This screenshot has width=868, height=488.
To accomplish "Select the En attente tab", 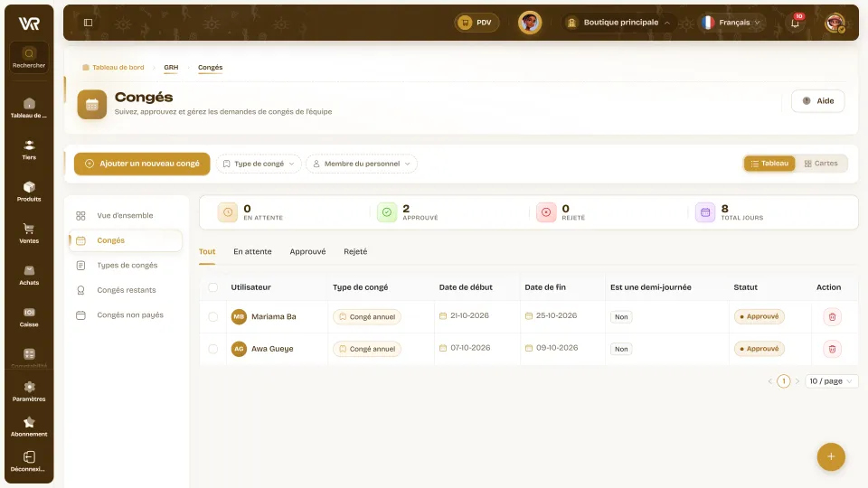I will (252, 252).
